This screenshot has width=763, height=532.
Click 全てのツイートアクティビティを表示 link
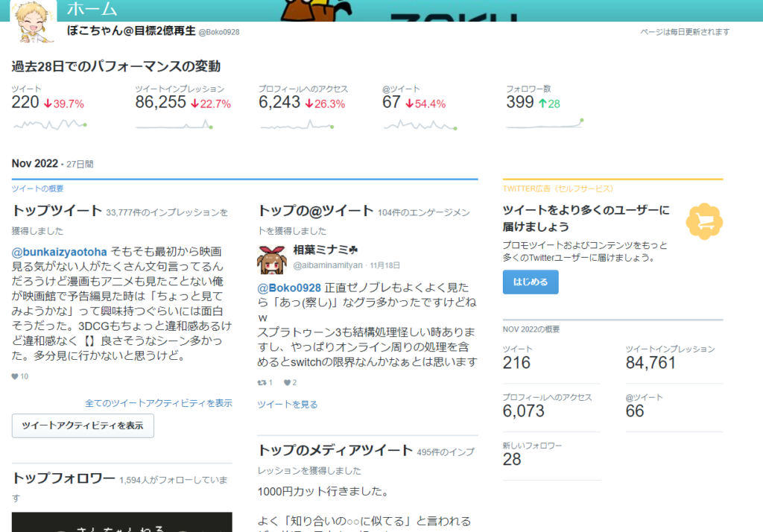tap(159, 403)
